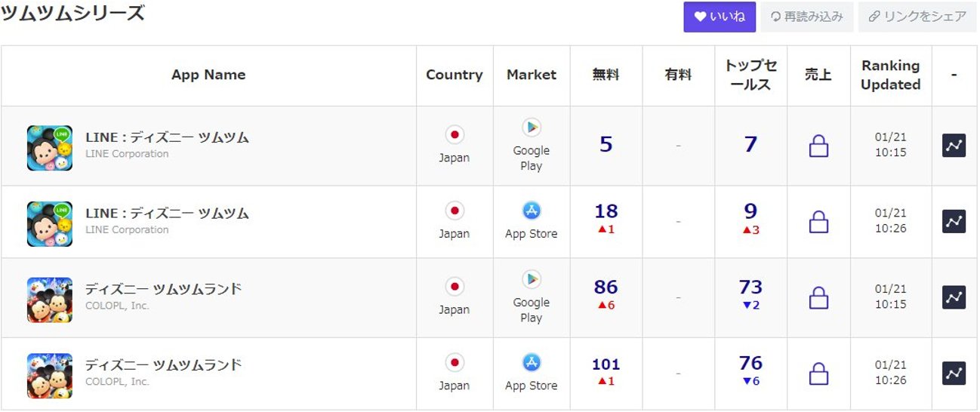
Task: Open the ranking chart icon for the row ranked 5 free
Action: (x=954, y=145)
